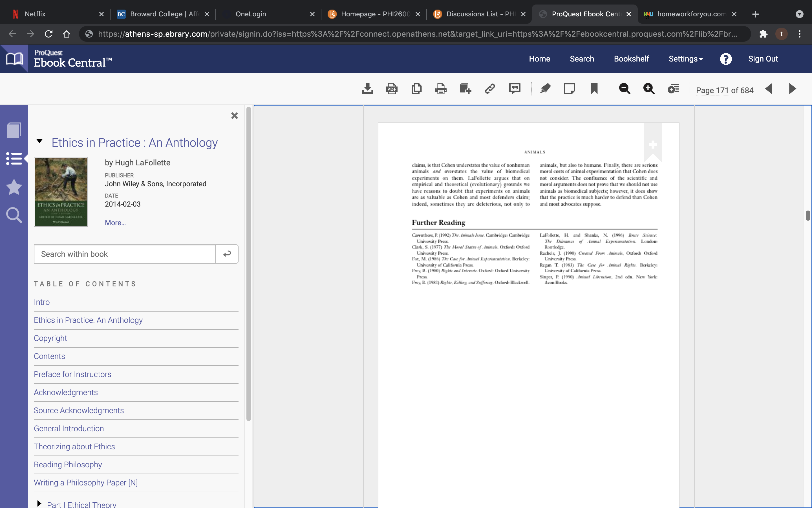The image size is (812, 508).
Task: Go to Home in the navigation bar
Action: coord(540,59)
